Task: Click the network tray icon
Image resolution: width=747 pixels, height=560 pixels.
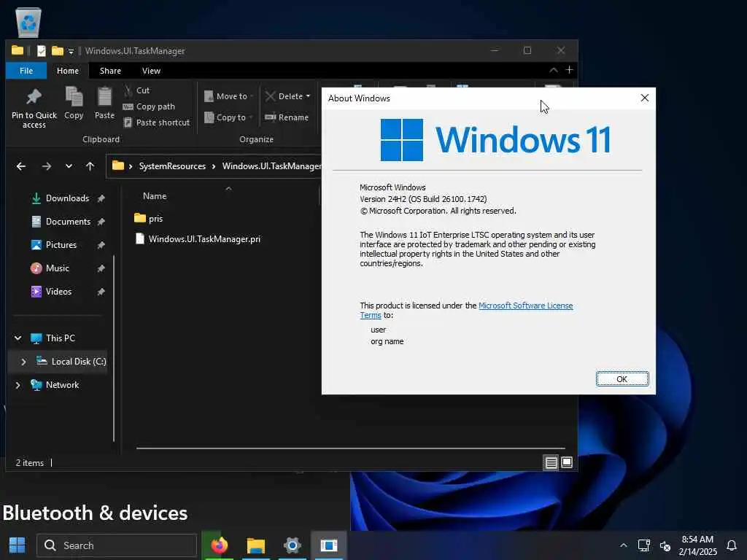Action: [644, 545]
